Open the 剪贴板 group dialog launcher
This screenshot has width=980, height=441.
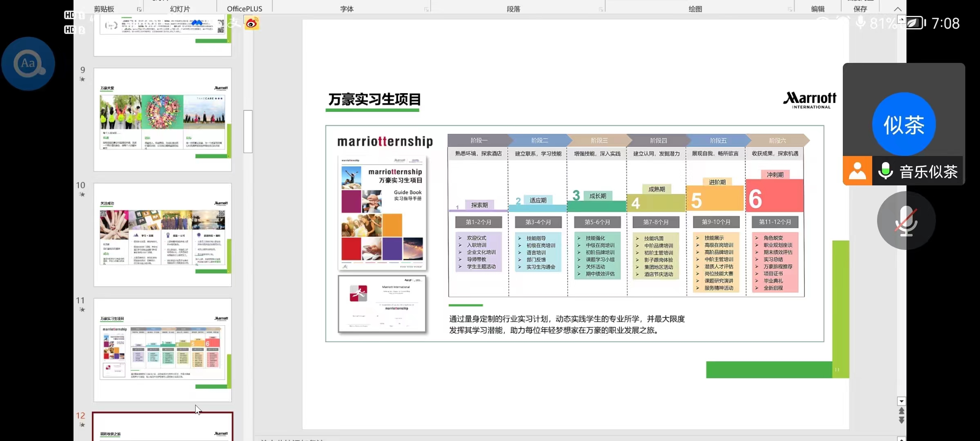coord(139,9)
